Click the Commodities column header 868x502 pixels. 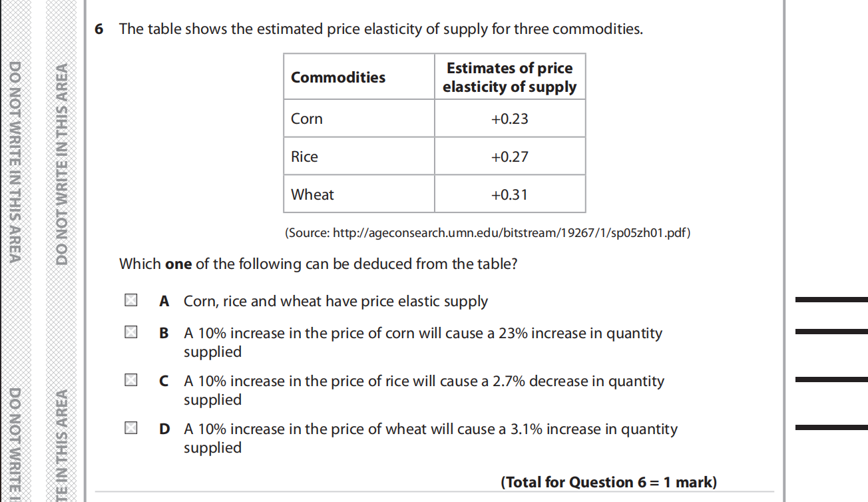click(338, 77)
